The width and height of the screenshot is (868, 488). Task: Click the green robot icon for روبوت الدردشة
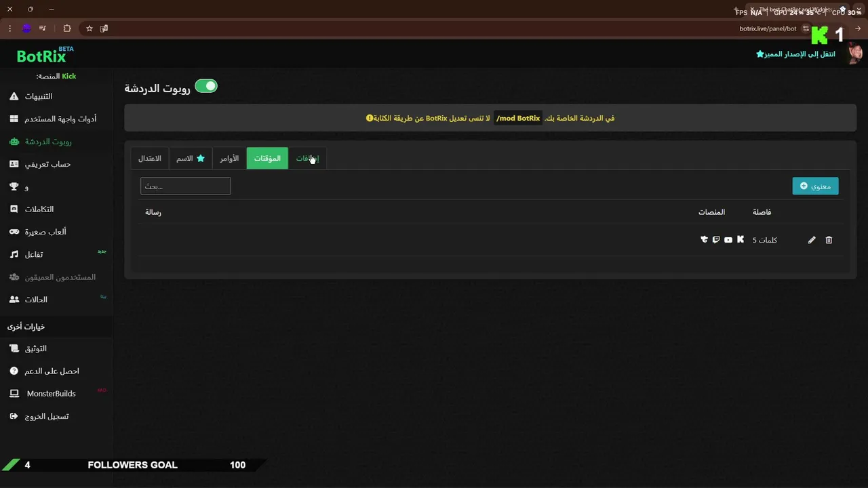[14, 142]
